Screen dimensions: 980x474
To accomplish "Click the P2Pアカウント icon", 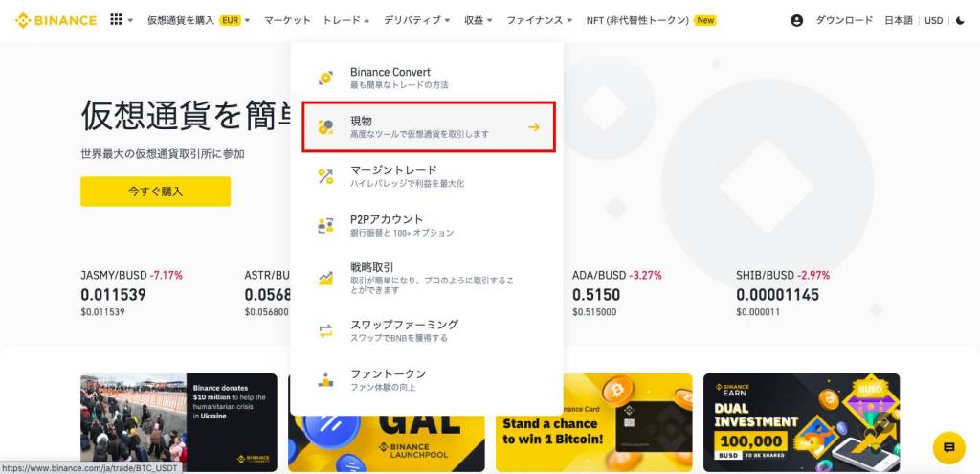I will (325, 225).
